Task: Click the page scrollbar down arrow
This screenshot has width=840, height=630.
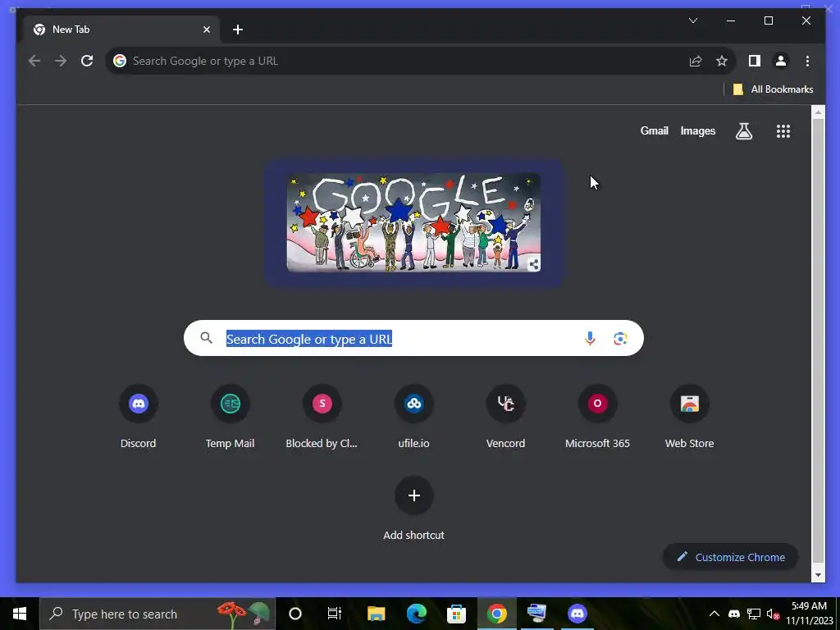Action: tap(818, 575)
